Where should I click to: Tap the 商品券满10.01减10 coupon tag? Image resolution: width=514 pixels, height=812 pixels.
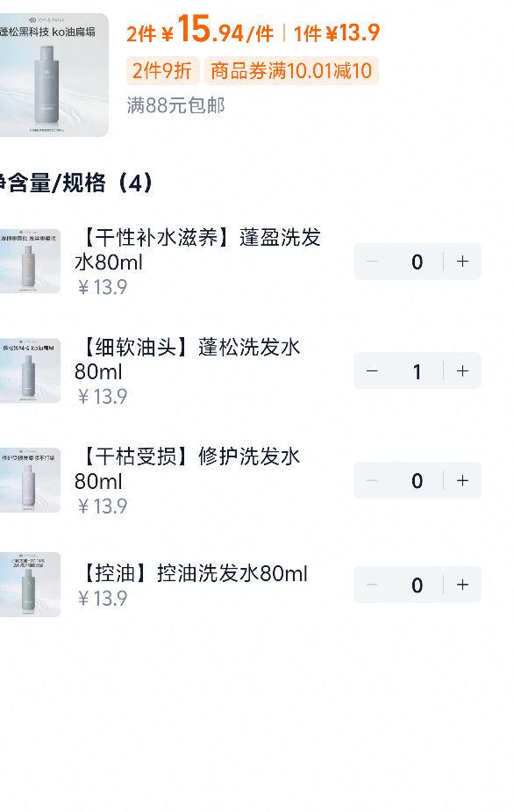tap(291, 71)
